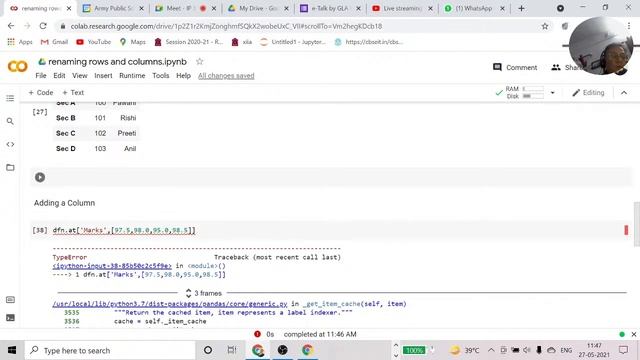
Task: Click the notebook title renaming rows and columns.ipynb
Action: [x=118, y=62]
